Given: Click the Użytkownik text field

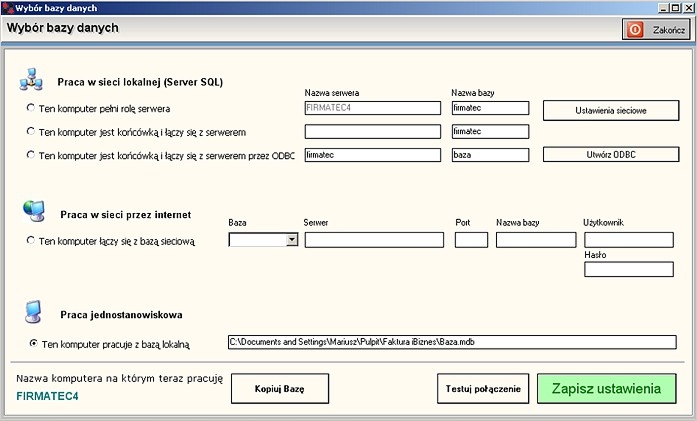Looking at the screenshot, I should point(628,240).
